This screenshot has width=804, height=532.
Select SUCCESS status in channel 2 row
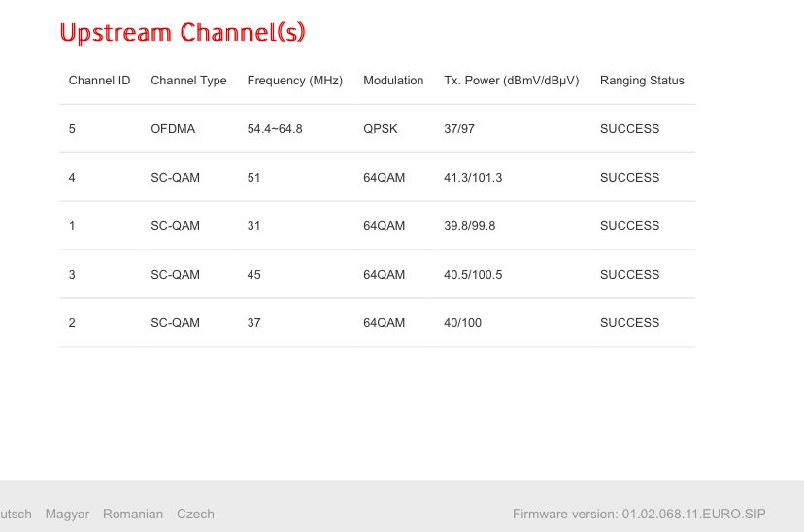[629, 323]
